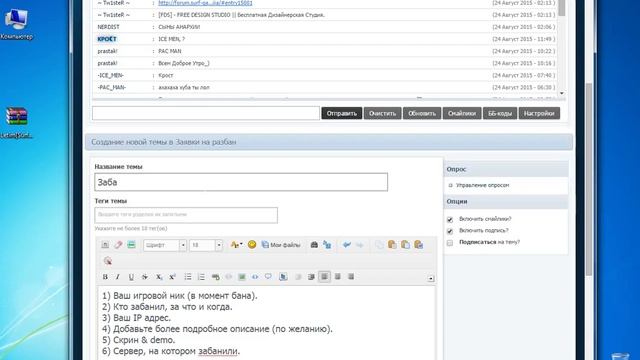640x360 pixels.
Task: Click editor line '5) Скрин & demo.'
Action: [138, 340]
